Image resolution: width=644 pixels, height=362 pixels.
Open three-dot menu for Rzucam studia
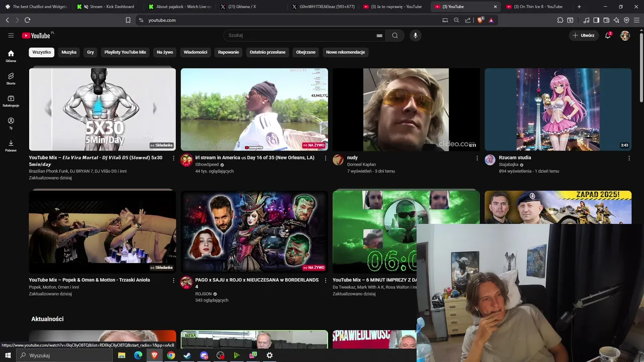click(x=629, y=158)
